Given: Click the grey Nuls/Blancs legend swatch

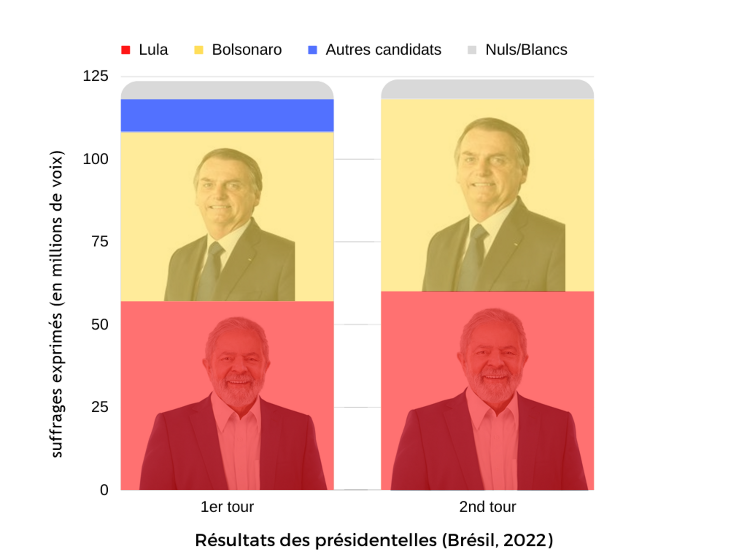Looking at the screenshot, I should pyautogui.click(x=472, y=50).
